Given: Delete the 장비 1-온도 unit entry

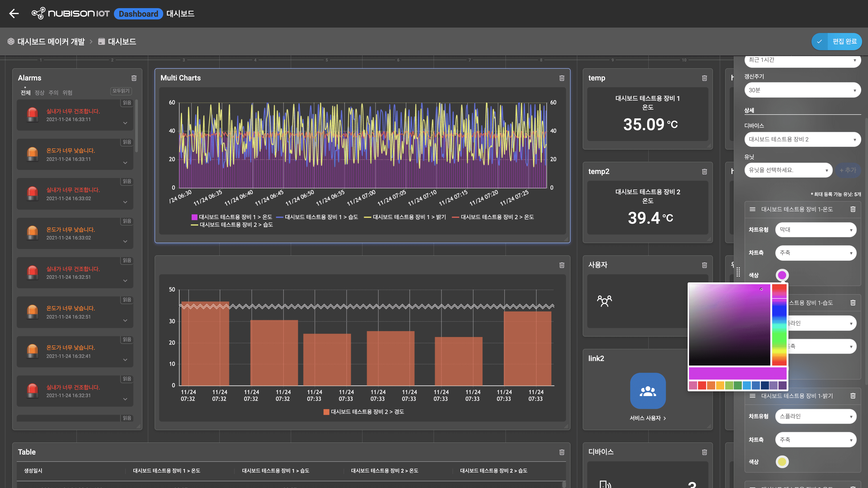Looking at the screenshot, I should 853,209.
